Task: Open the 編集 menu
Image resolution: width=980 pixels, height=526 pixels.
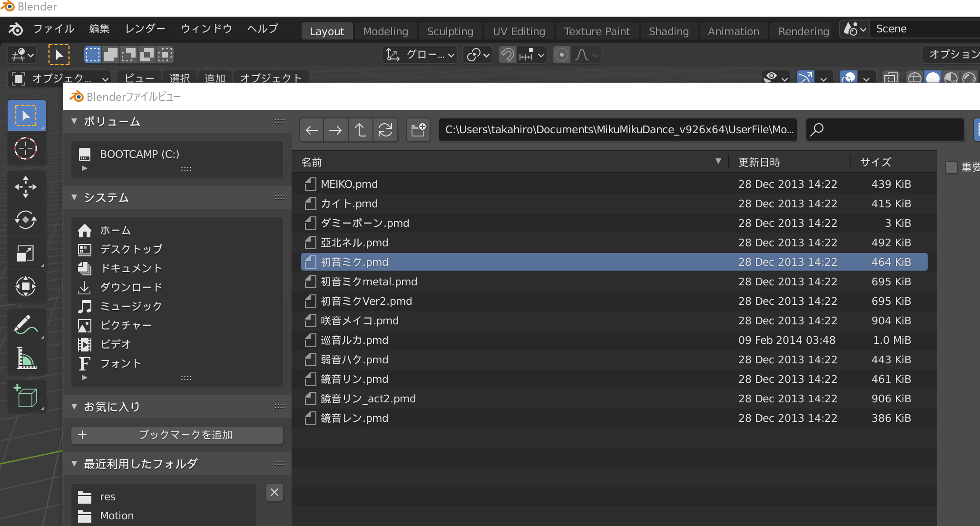Action: 99,29
